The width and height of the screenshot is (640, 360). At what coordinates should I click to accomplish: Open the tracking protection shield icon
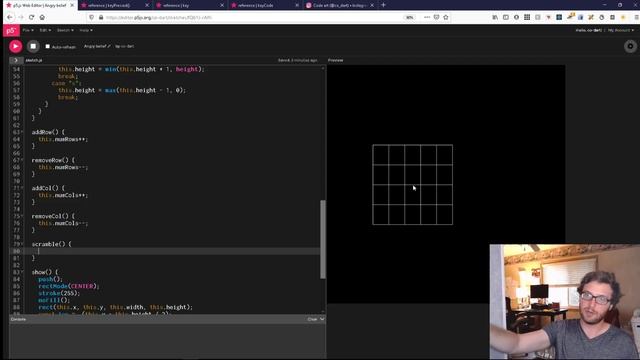(91, 18)
